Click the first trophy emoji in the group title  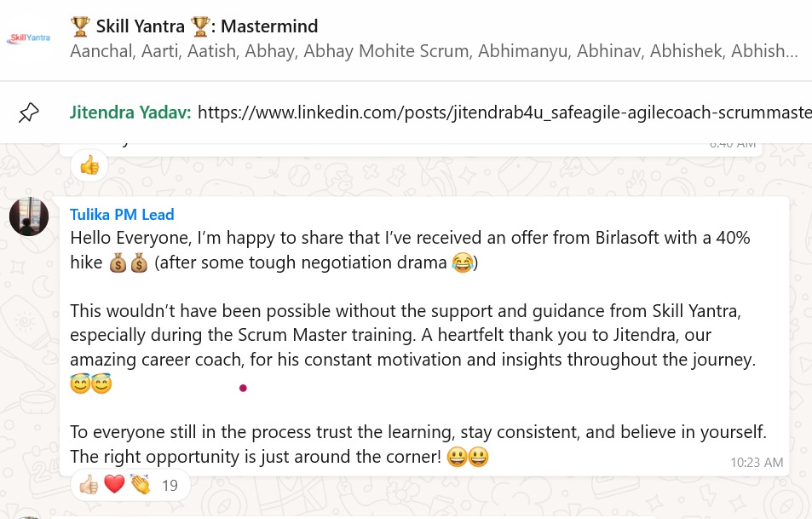(81, 26)
